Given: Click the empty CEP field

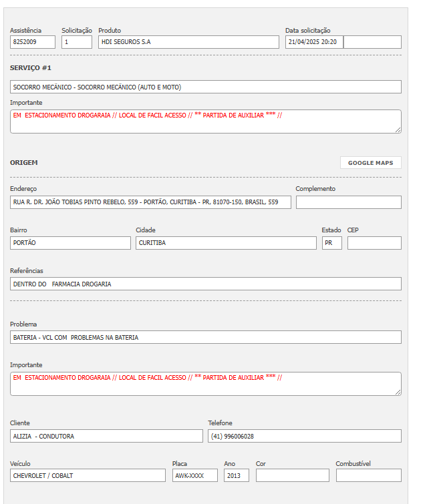Looking at the screenshot, I should [374, 243].
